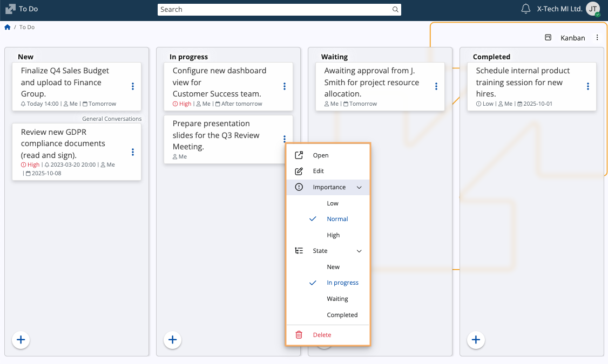Click search magnifier icon
Image resolution: width=608 pixels, height=364 pixels.
[395, 10]
